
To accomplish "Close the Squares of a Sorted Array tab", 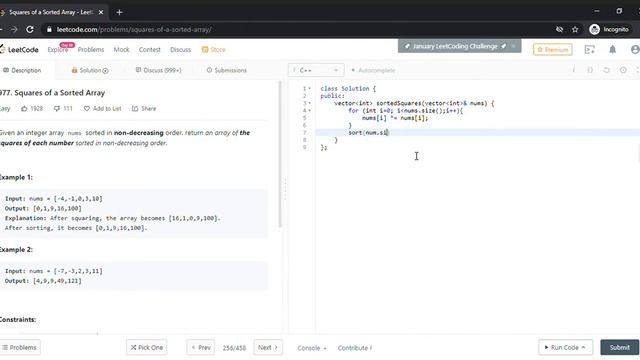I will (101, 12).
